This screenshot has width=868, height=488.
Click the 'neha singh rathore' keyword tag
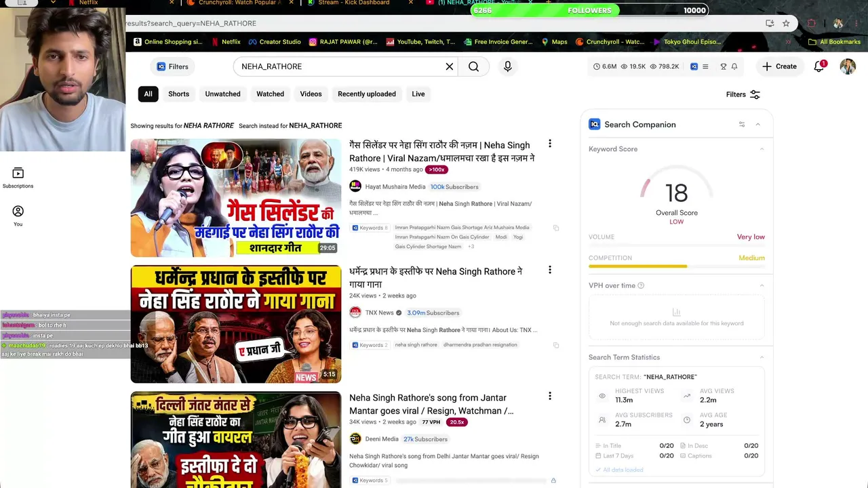[x=416, y=345]
